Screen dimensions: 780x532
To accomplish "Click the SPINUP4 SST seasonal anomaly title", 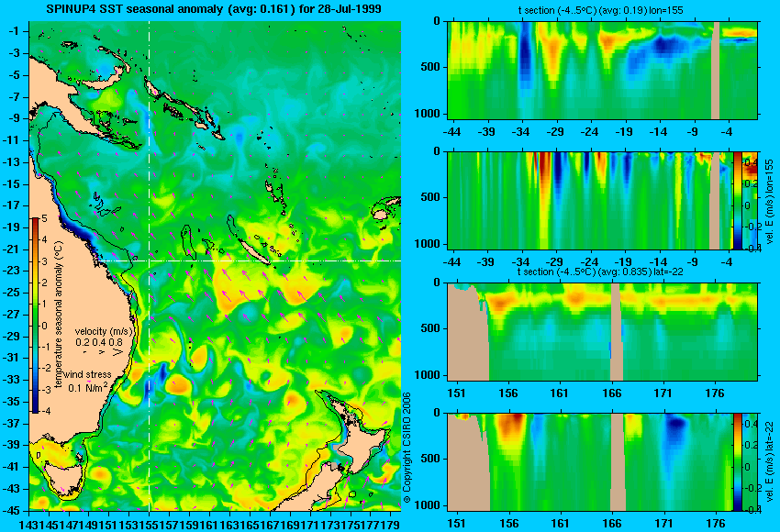I will 214,9.
